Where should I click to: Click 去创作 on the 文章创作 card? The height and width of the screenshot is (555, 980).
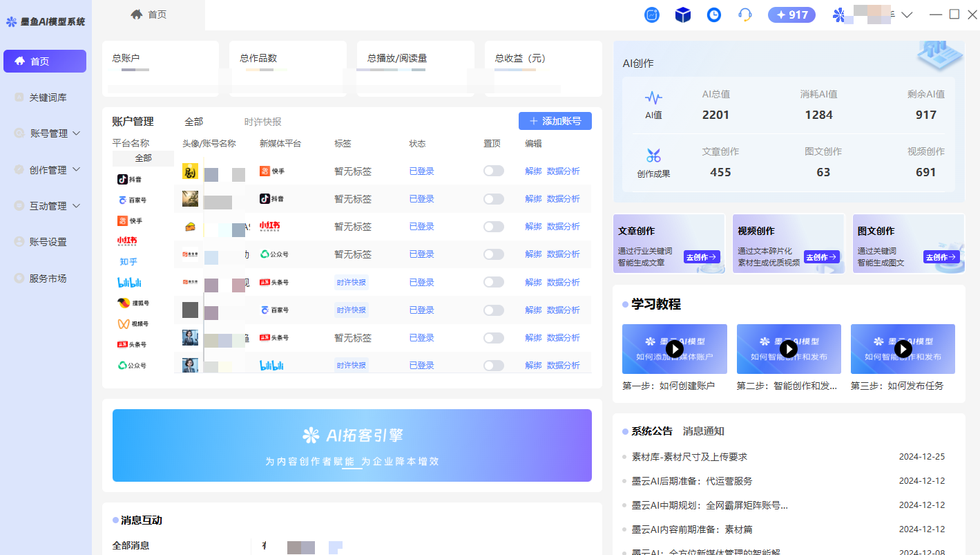[702, 257]
